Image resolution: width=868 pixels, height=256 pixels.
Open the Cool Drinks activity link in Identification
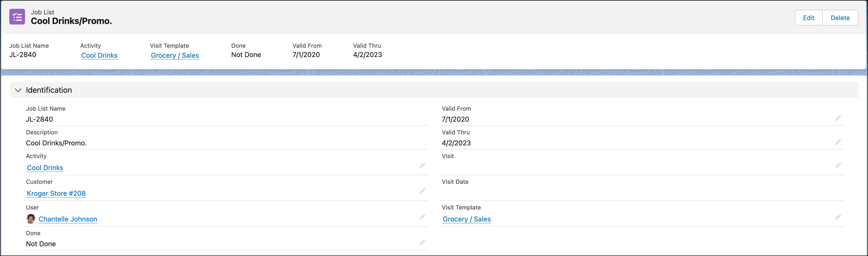tap(45, 168)
